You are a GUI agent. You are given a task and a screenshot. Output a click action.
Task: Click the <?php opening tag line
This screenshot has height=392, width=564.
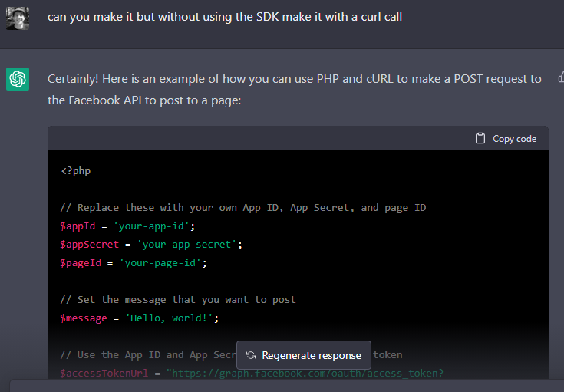coord(76,171)
